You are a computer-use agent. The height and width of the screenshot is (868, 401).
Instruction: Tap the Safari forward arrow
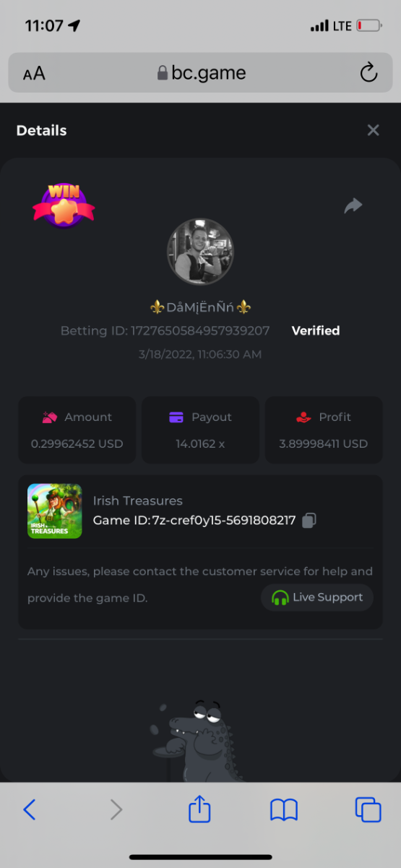(116, 809)
